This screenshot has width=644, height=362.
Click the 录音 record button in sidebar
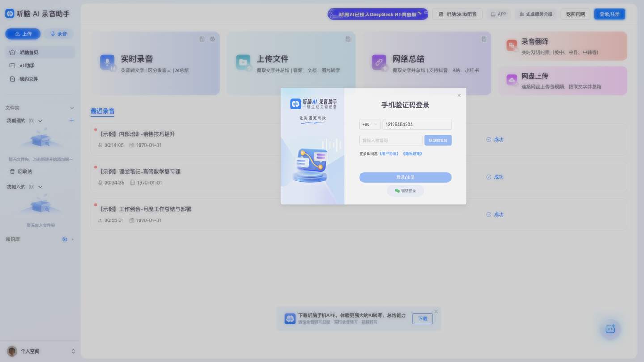pyautogui.click(x=59, y=34)
